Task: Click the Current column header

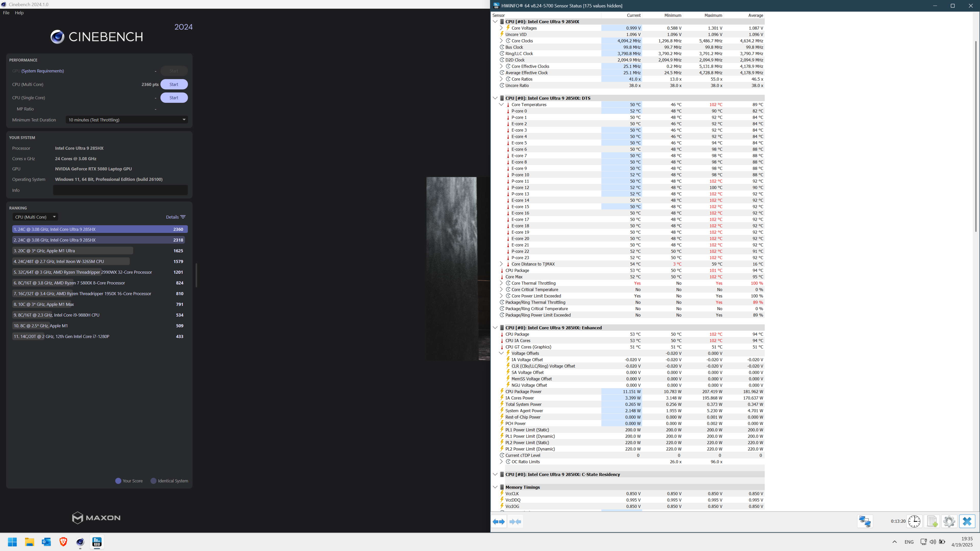Action: pyautogui.click(x=622, y=15)
